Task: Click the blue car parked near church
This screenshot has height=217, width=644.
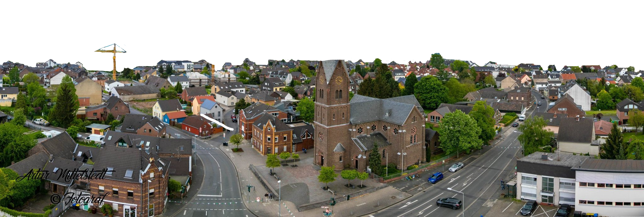Action: [x=435, y=178]
